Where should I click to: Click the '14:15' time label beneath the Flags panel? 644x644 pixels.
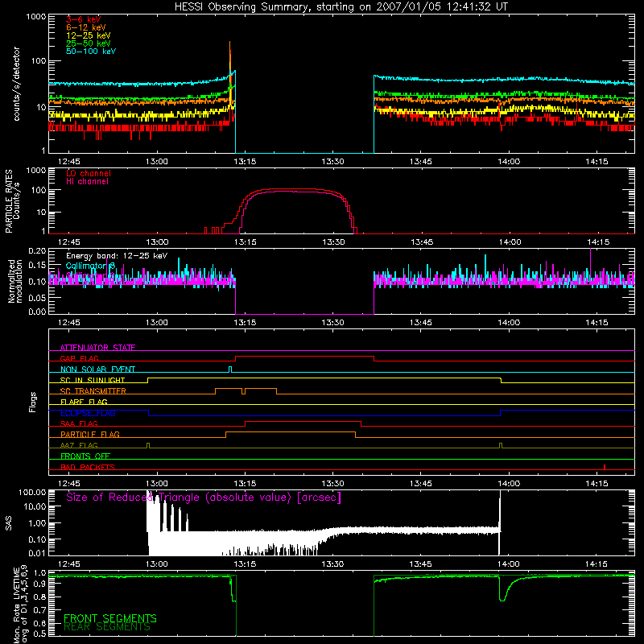(x=597, y=484)
